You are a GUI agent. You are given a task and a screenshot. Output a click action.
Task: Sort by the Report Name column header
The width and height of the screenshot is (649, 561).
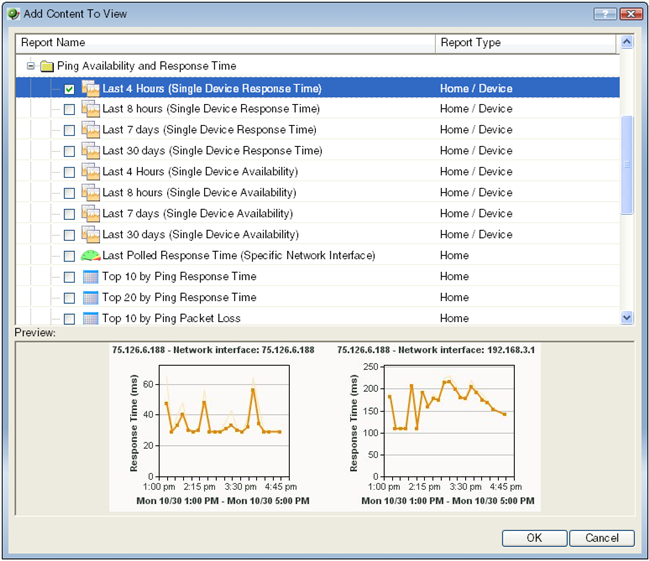(225, 43)
